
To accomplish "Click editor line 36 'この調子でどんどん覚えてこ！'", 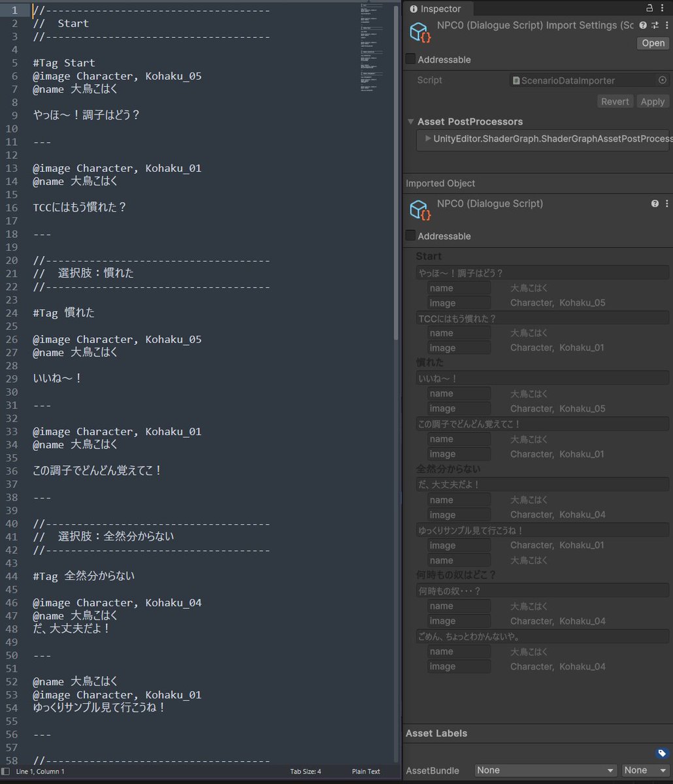I will point(97,471).
